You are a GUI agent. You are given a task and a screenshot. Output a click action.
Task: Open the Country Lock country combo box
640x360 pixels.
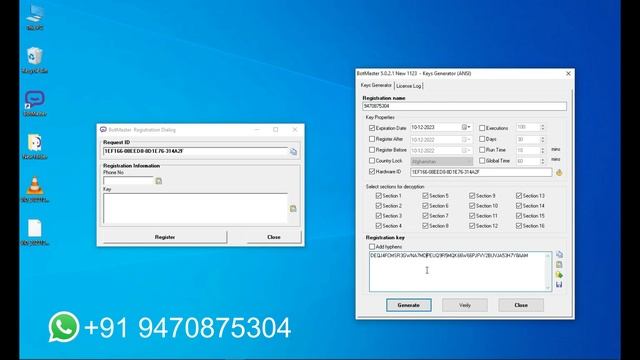(442, 161)
